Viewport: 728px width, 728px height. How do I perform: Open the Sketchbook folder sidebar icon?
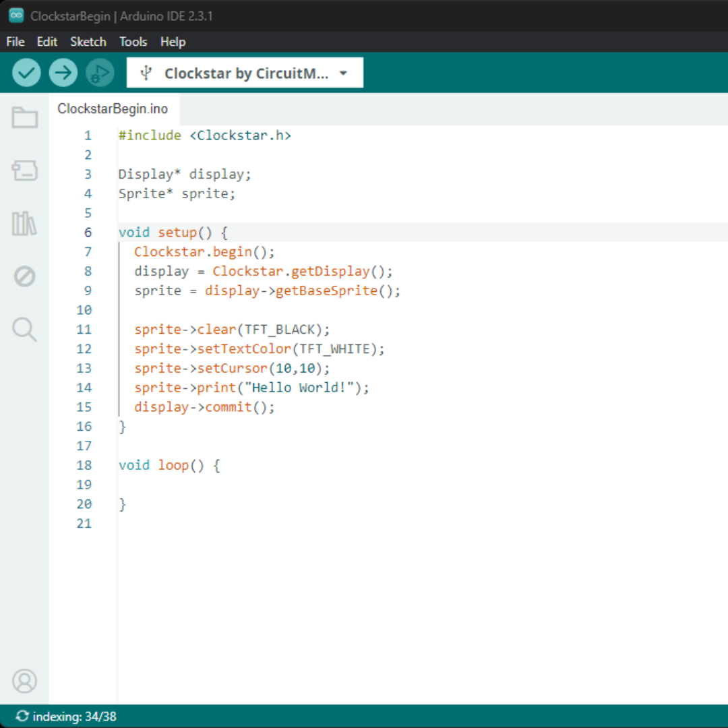(x=24, y=118)
